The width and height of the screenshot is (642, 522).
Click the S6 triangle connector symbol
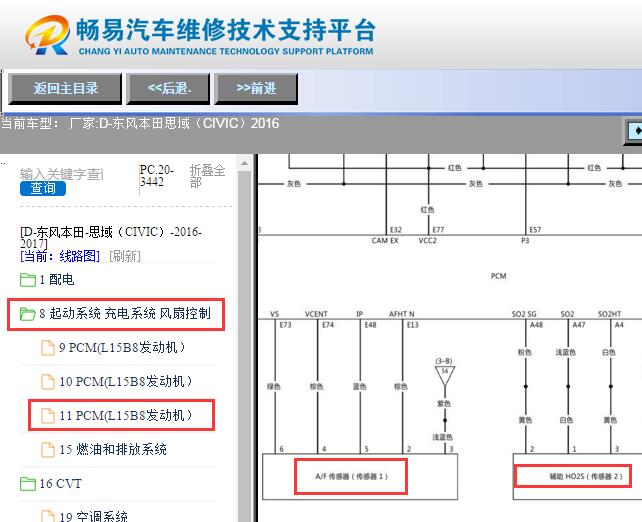pyautogui.click(x=445, y=376)
